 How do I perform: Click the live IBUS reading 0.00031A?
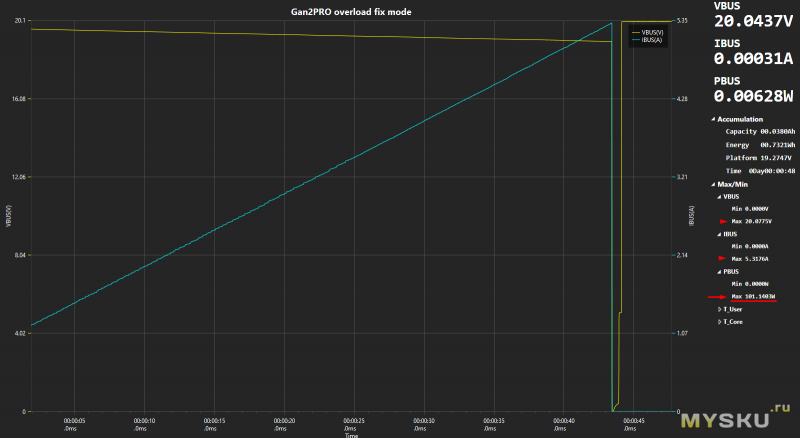753,59
